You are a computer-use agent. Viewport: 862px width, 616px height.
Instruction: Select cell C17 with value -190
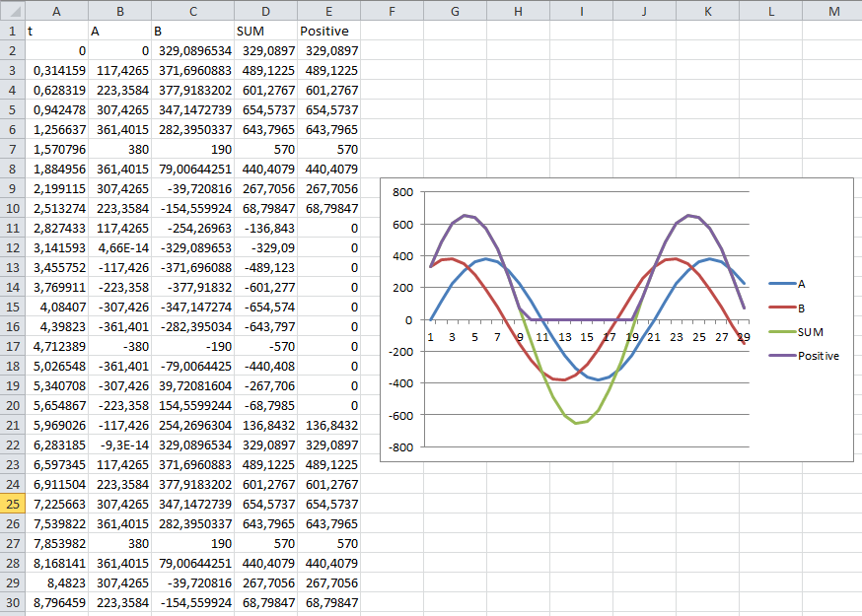tap(193, 347)
